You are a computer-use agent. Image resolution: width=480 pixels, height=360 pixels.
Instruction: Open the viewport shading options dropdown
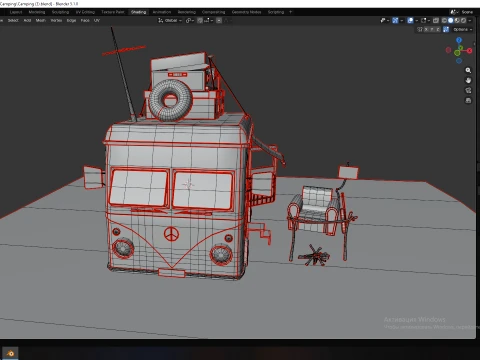pyautogui.click(x=470, y=20)
